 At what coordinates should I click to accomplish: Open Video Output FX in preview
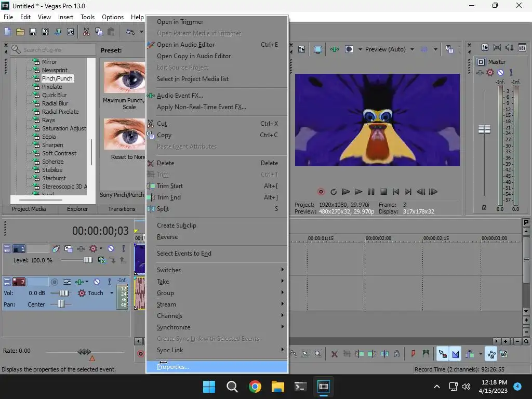pos(335,49)
